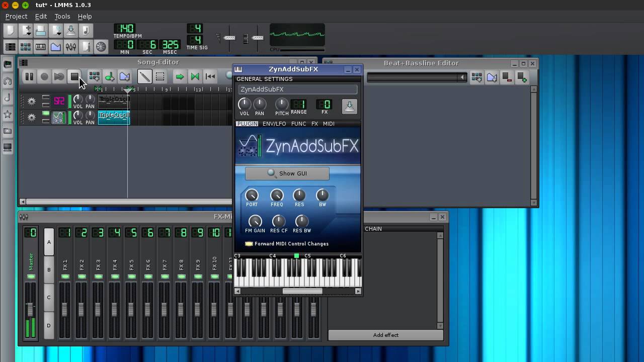Mute the Master channel in FX-Mixer
This screenshot has width=644, height=362.
point(31,277)
